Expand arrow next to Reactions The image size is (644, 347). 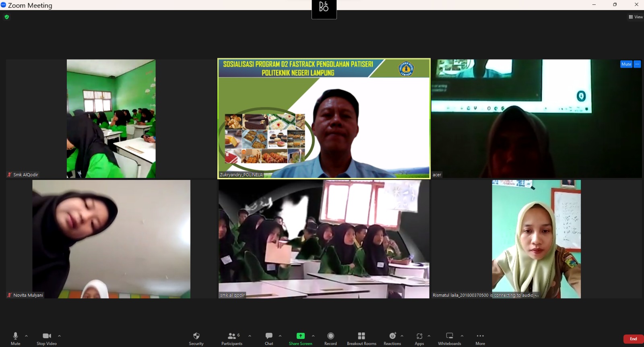pyautogui.click(x=402, y=336)
